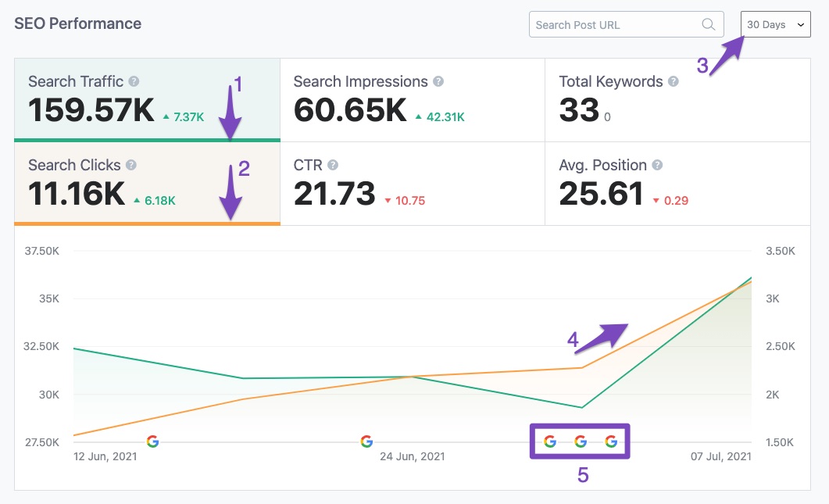Select the Total Keywords metric card
The height and width of the screenshot is (504, 829).
click(x=677, y=100)
